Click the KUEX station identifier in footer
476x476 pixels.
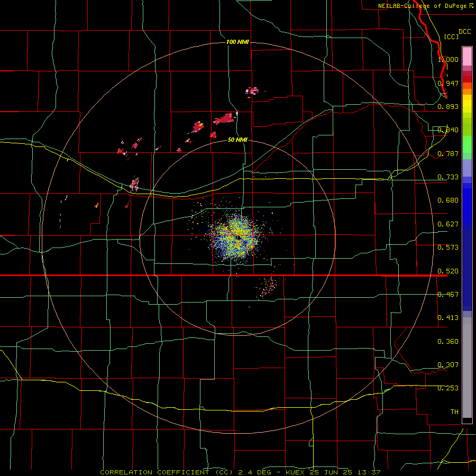click(296, 472)
